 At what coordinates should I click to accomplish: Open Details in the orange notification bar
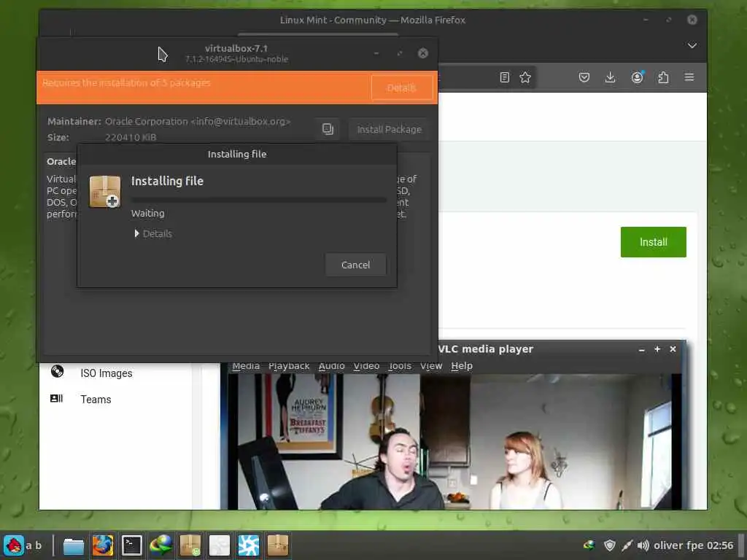tap(402, 87)
